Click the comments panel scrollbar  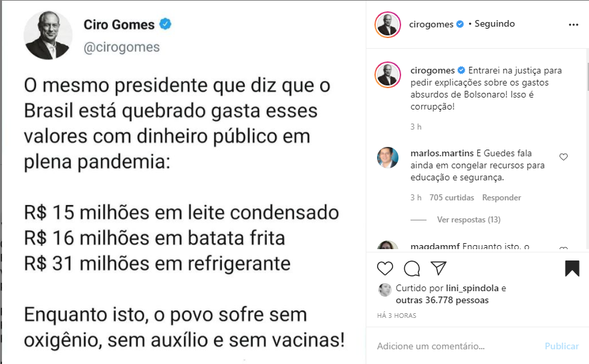[587, 71]
